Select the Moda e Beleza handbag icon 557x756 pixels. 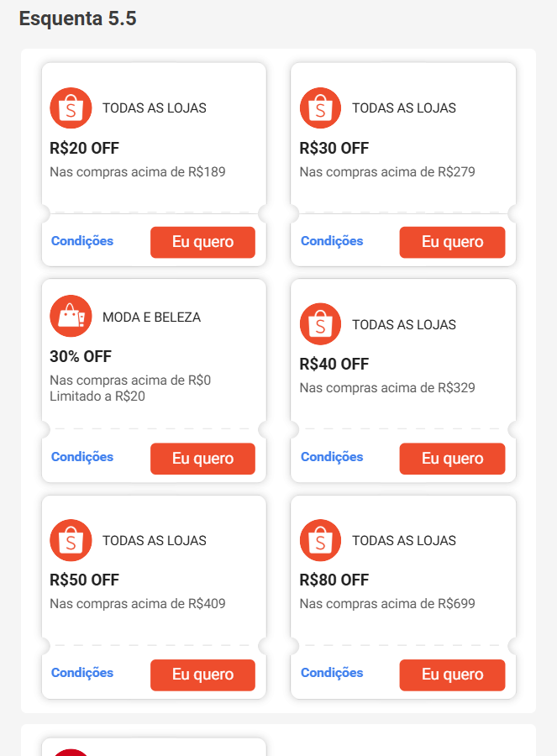click(x=71, y=316)
